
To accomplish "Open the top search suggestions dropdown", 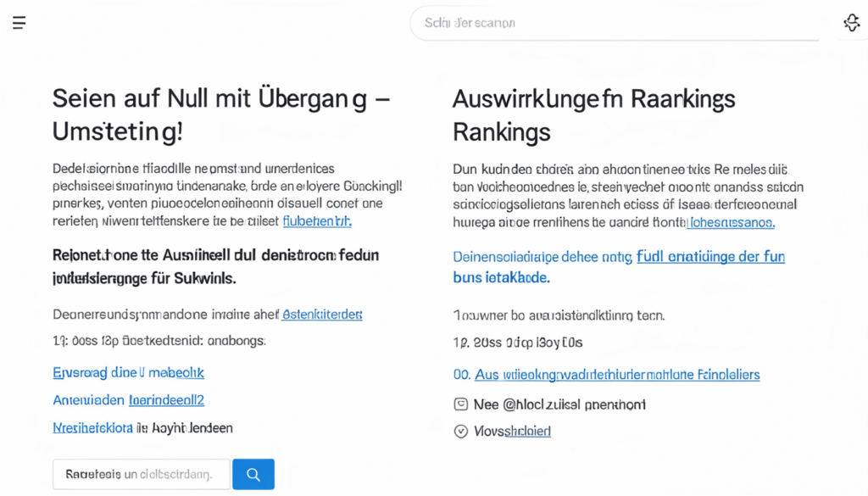I will [x=615, y=23].
